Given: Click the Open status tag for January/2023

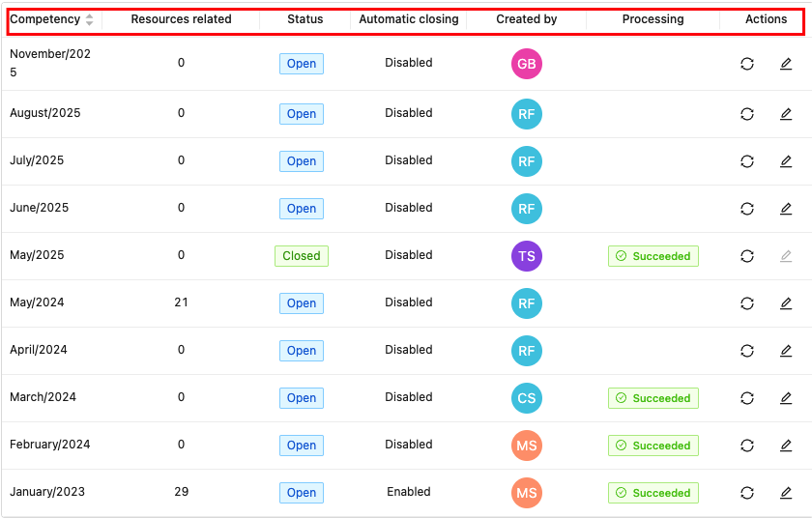Looking at the screenshot, I should click(x=302, y=493).
